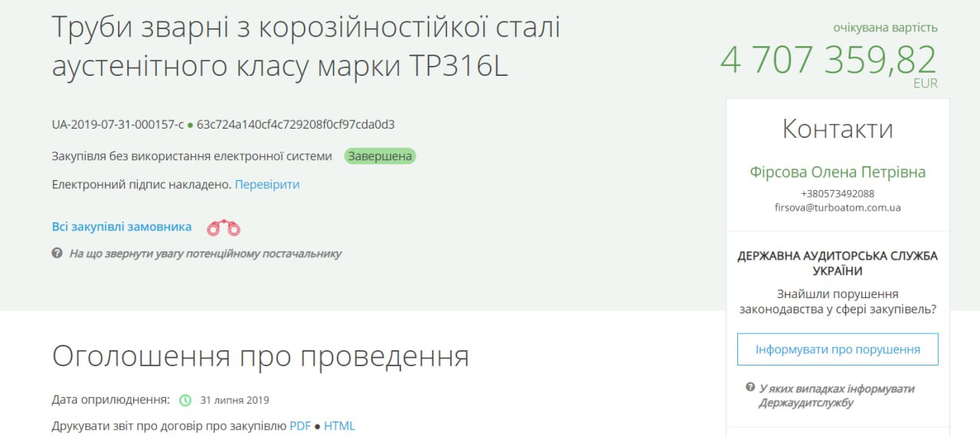Click the question mark icon beside supplier advice
This screenshot has width=980, height=436.
click(x=57, y=253)
